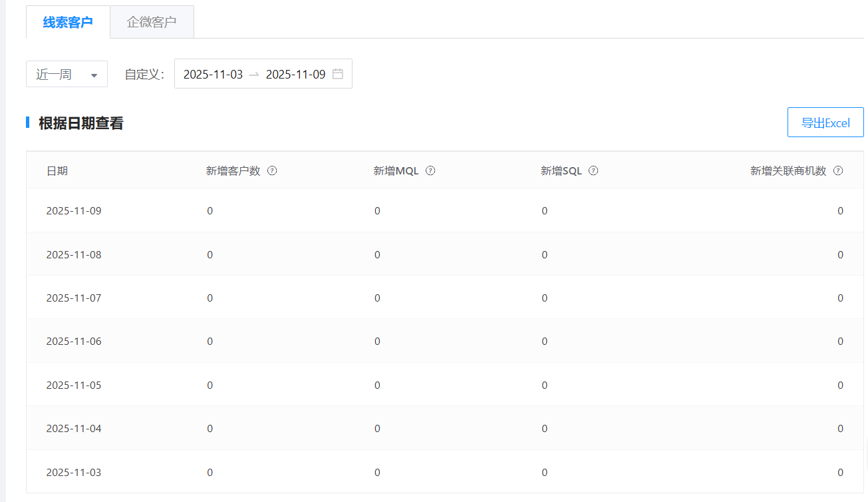This screenshot has height=502, width=868.
Task: Select the 2025-11-08 row date cell
Action: click(x=74, y=254)
